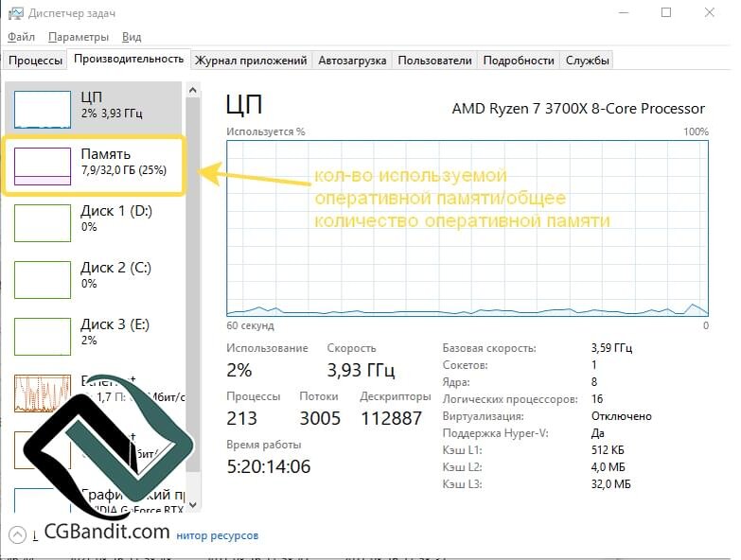741x560 pixels.
Task: Click the Кэш L3 32,0 МБ value
Action: 610,484
